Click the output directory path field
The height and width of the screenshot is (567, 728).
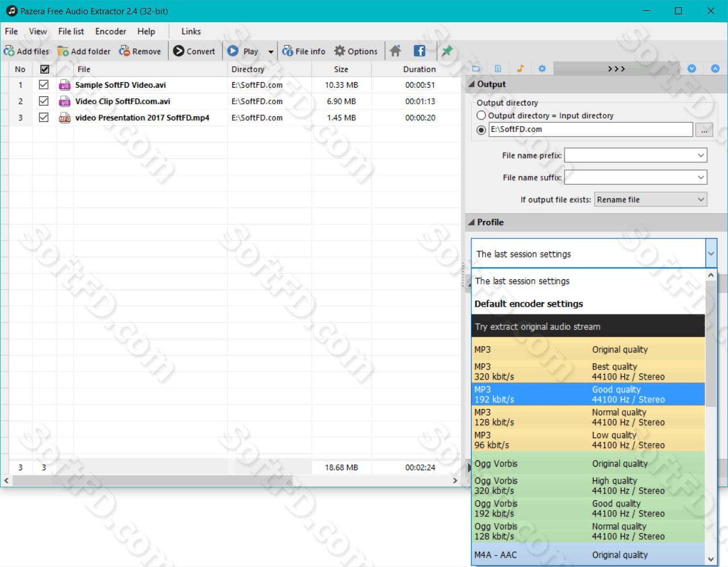tap(591, 129)
